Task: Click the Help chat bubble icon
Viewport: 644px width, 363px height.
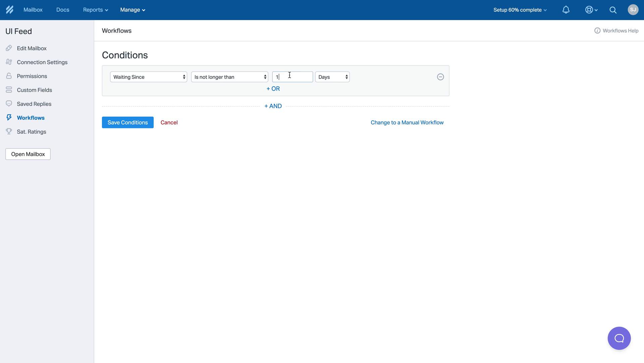Action: click(619, 338)
